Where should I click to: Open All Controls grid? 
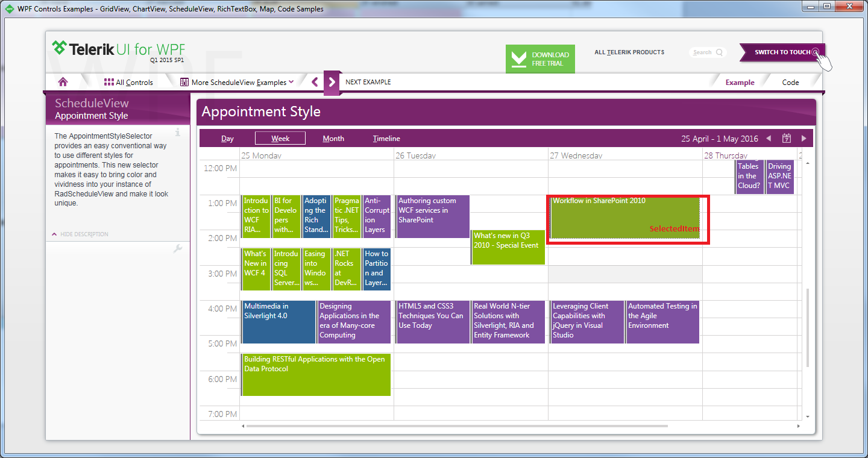[128, 82]
